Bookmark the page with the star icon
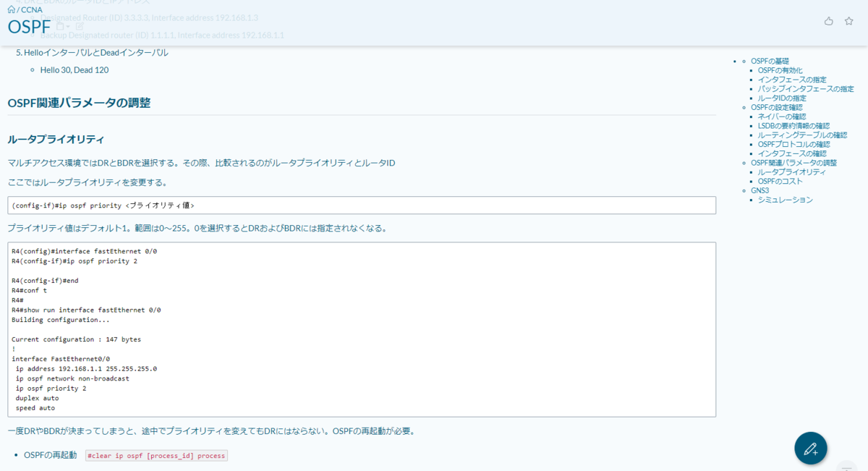Image resolution: width=868 pixels, height=471 pixels. click(849, 21)
